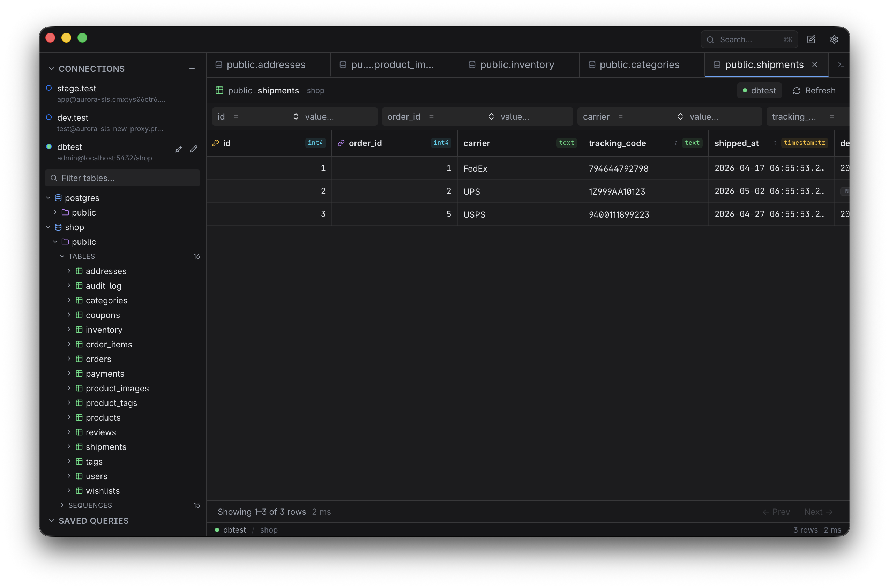The height and width of the screenshot is (588, 889).
Task: Toggle terminal panel icon at tab end
Action: pos(841,65)
